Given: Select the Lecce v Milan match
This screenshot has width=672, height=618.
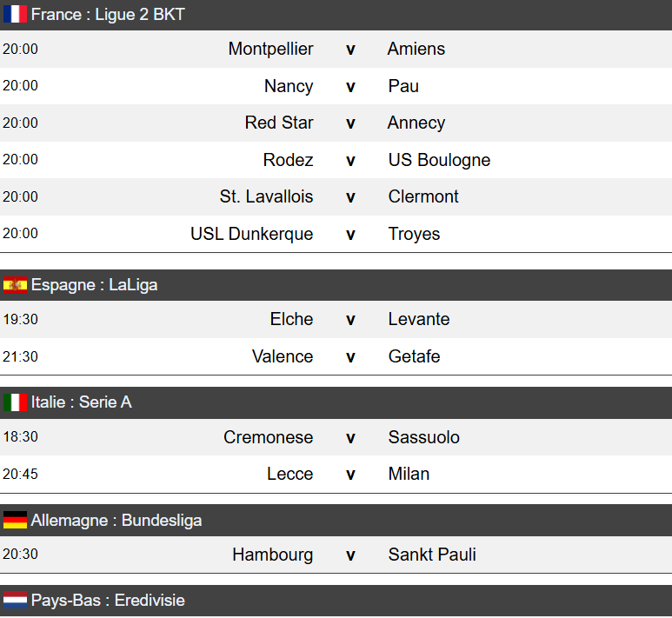Looking at the screenshot, I should click(x=350, y=474).
